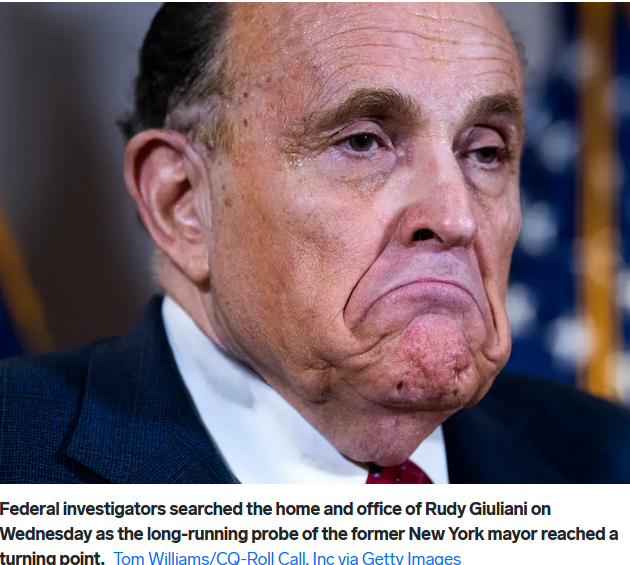Open the Tom Williams/CQ-Roll Call photo credit link
630x565 pixels.
(x=287, y=558)
